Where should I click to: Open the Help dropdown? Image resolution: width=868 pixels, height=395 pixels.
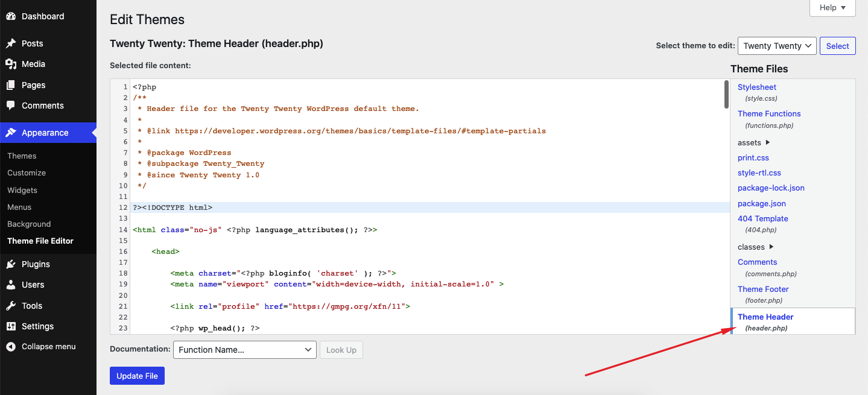(x=832, y=7)
